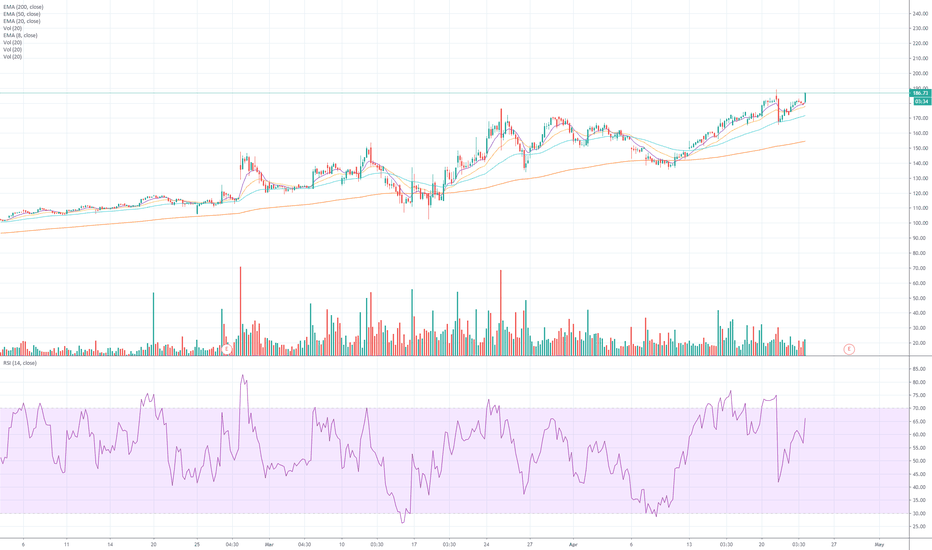Click the RSI (14, close) pane label

coord(20,363)
